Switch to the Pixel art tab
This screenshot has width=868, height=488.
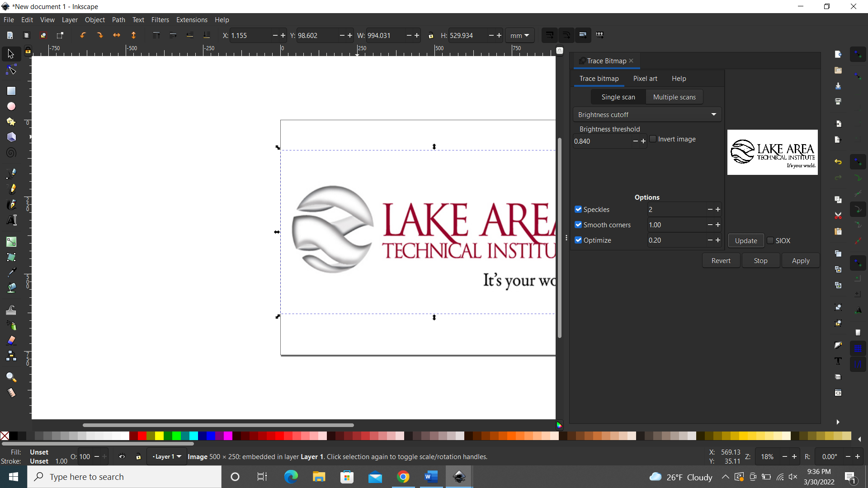(646, 78)
